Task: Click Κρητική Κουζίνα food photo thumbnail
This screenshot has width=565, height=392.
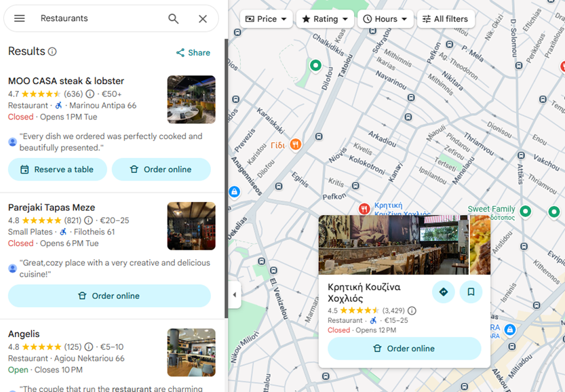Action: coord(480,245)
